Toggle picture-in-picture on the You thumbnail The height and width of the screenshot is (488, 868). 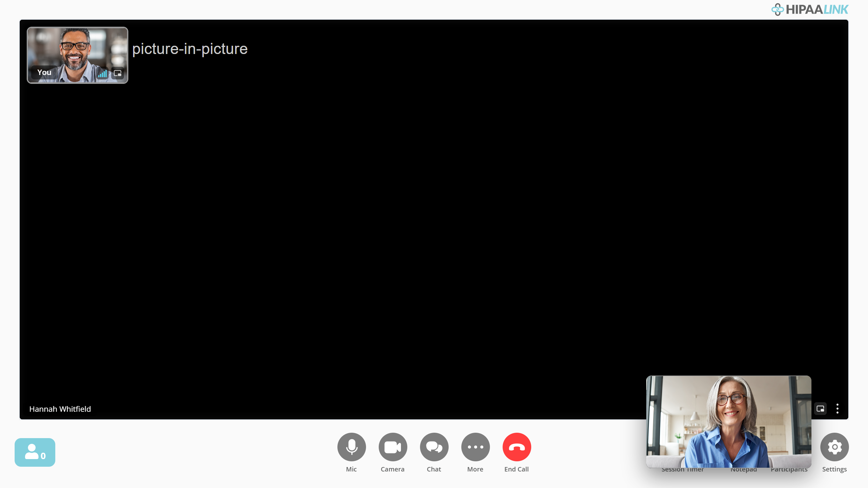(x=118, y=73)
